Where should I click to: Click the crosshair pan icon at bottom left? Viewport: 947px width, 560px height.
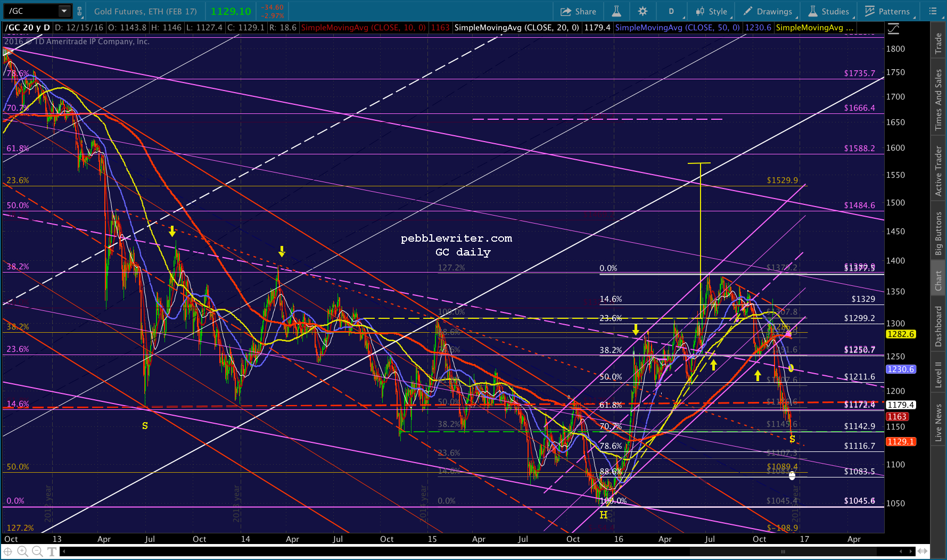8,551
